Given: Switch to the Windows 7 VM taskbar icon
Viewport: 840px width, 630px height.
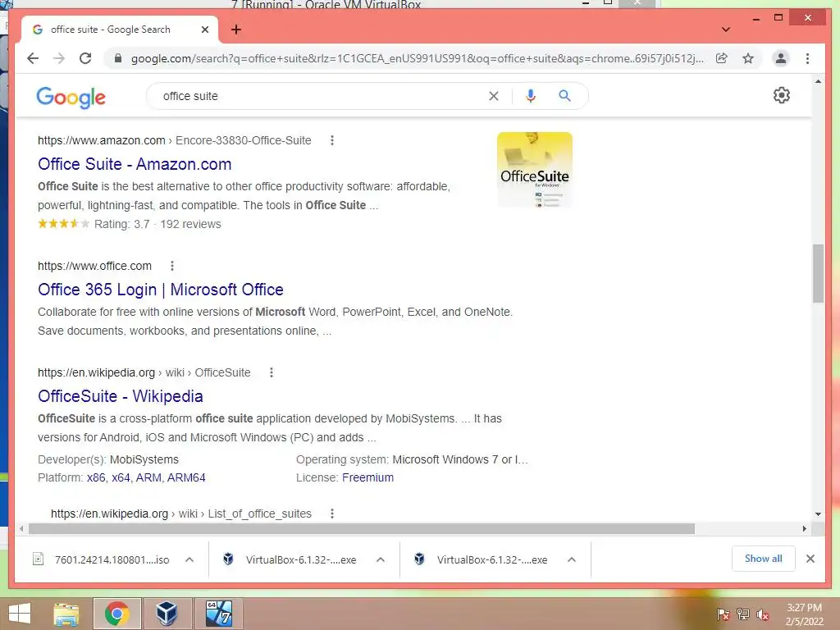Looking at the screenshot, I should pyautogui.click(x=218, y=614).
